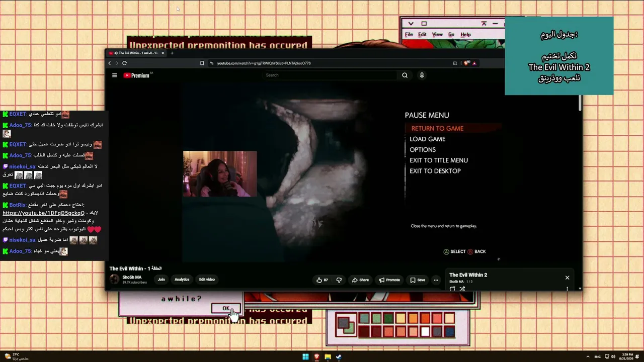644x362 pixels.
Task: Click the Windows Start button
Action: click(305, 357)
